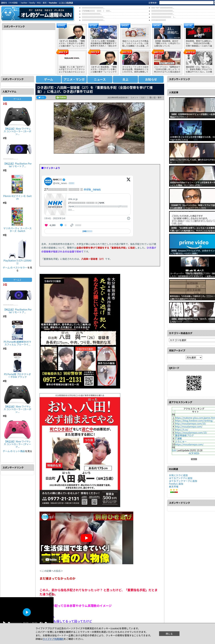Click the 173RT badge on Jujutsu article
Image resolution: width=215 pixels, height=644 pixels.
tap(93, 26)
